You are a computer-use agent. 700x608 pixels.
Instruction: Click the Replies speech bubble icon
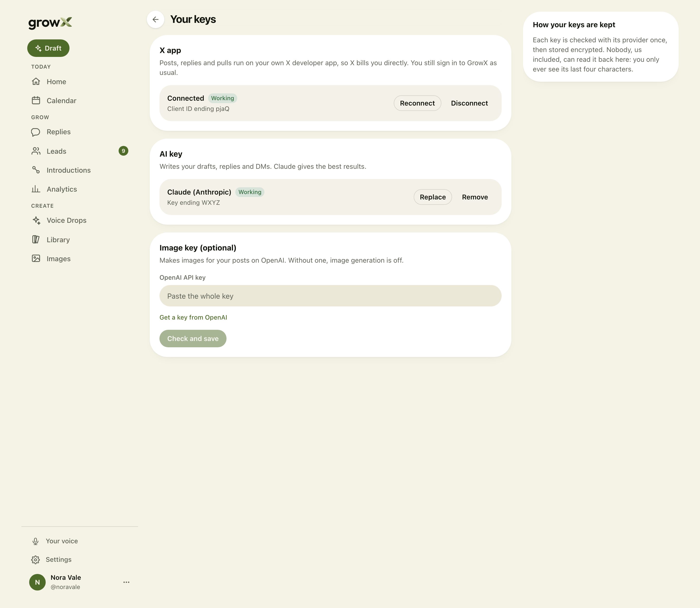pyautogui.click(x=36, y=132)
